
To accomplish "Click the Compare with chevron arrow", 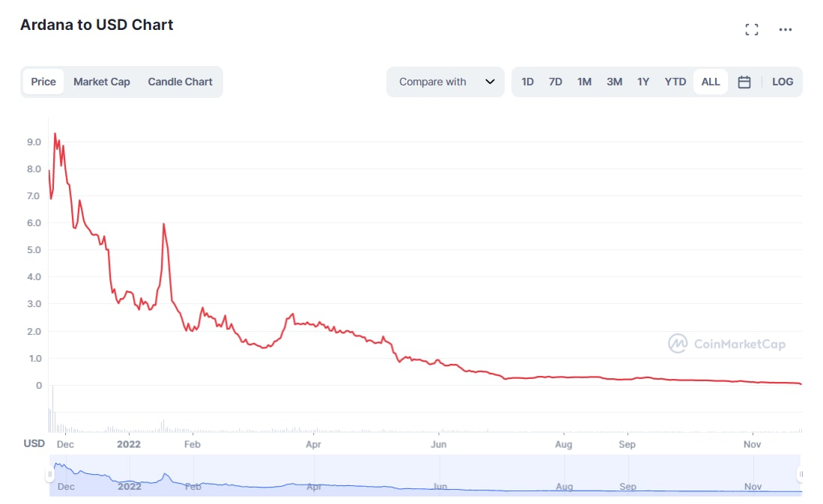I will point(491,82).
